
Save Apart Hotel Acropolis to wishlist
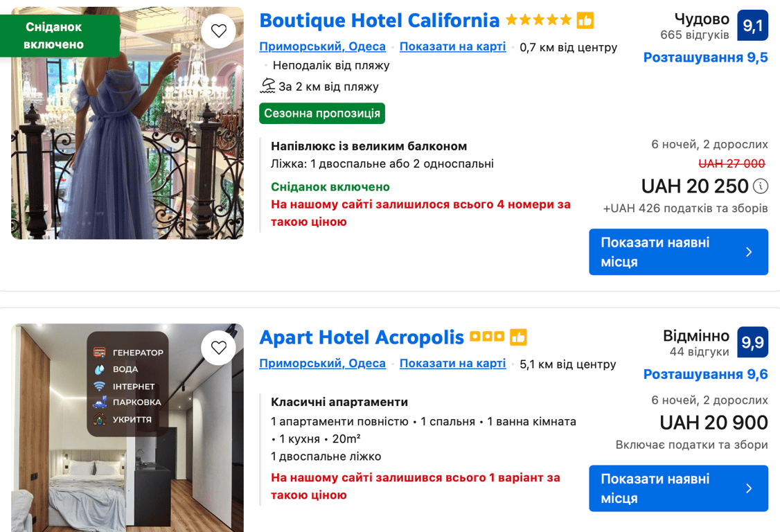tap(219, 348)
